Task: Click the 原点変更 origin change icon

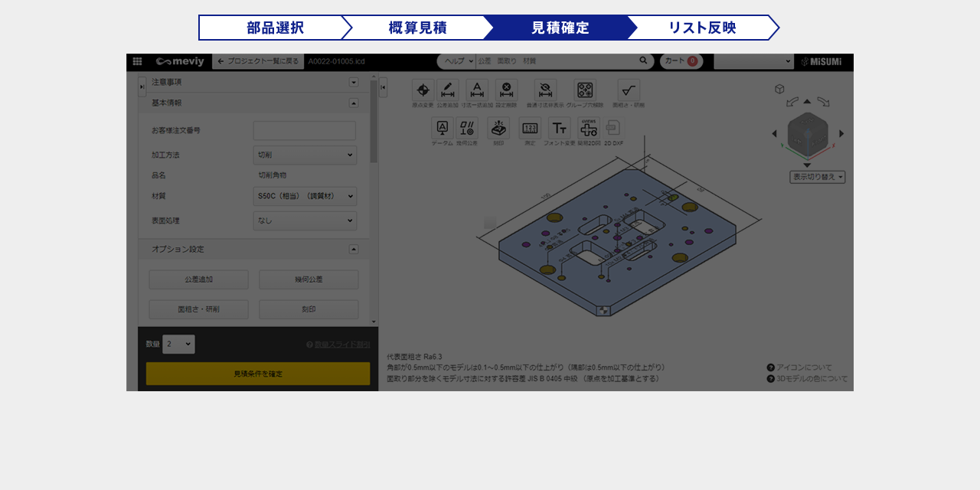Action: point(423,90)
